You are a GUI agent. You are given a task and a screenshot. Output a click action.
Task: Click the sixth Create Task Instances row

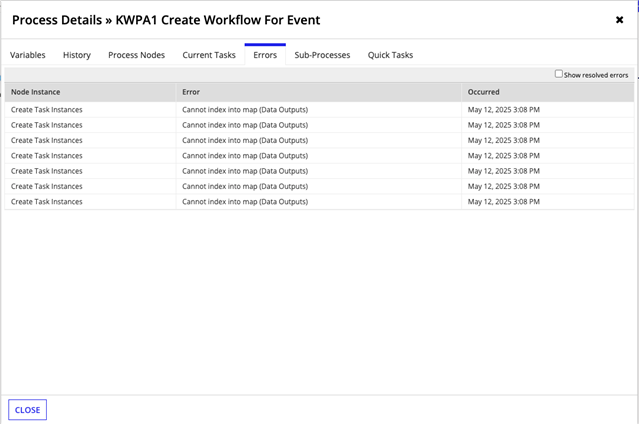(x=319, y=186)
